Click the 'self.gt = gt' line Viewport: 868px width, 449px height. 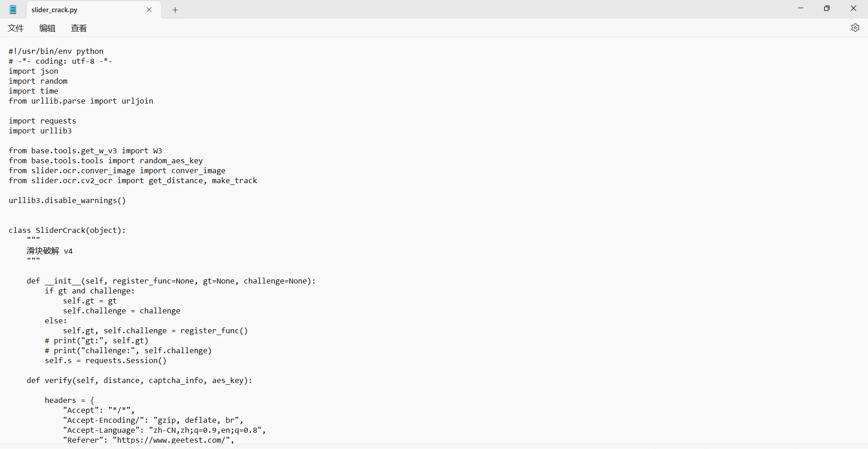(90, 301)
